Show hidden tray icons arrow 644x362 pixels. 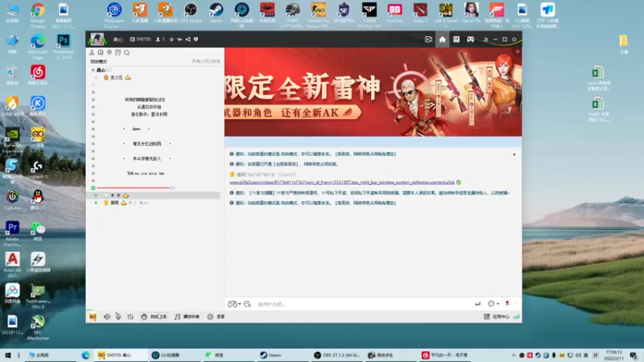coord(514,355)
